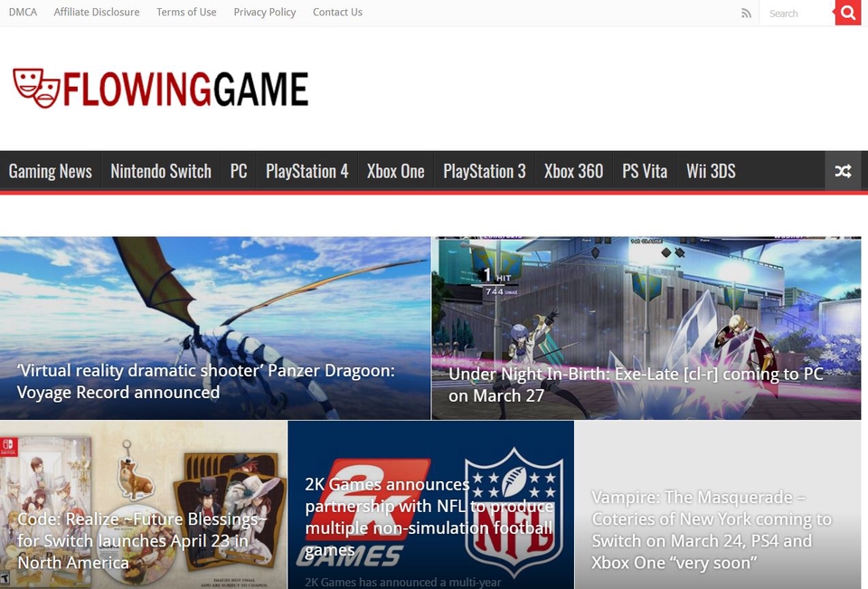
Task: Select the PS Vita menu item
Action: (x=645, y=171)
